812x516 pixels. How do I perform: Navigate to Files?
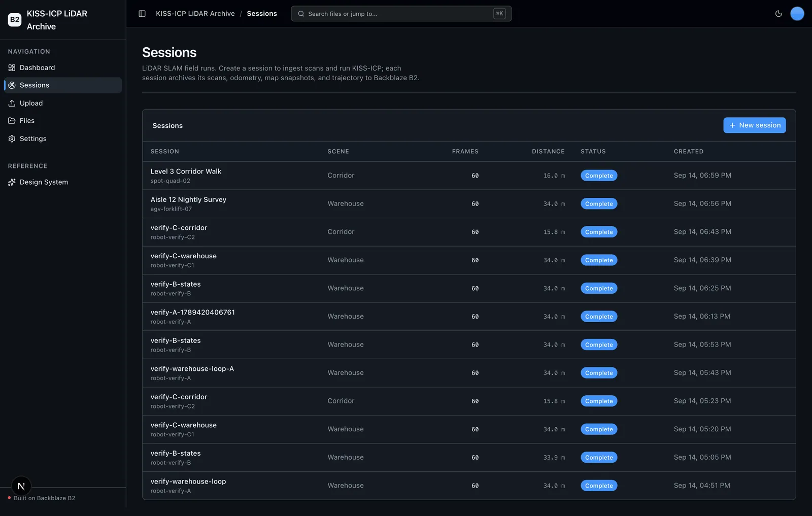(63, 121)
